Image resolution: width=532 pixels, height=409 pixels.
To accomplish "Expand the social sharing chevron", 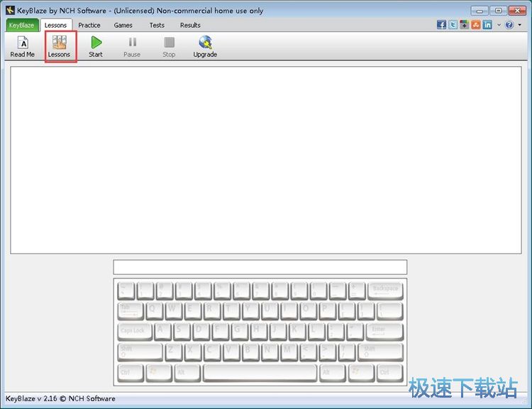I will click(499, 25).
